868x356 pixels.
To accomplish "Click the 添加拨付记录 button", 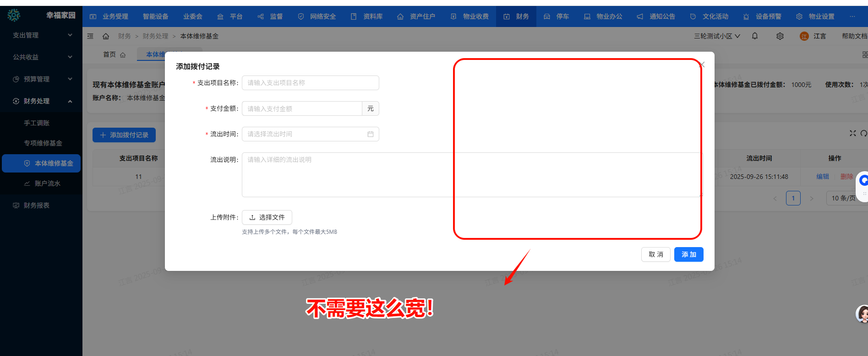I will click(x=124, y=135).
